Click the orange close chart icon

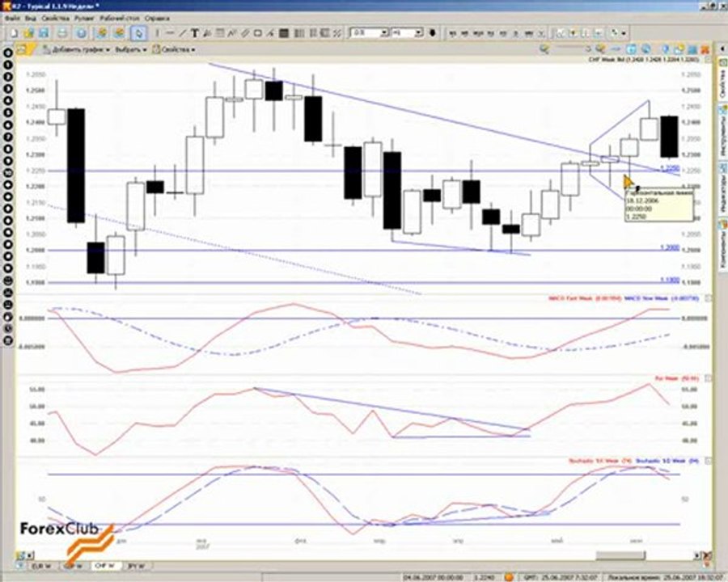pyautogui.click(x=705, y=48)
